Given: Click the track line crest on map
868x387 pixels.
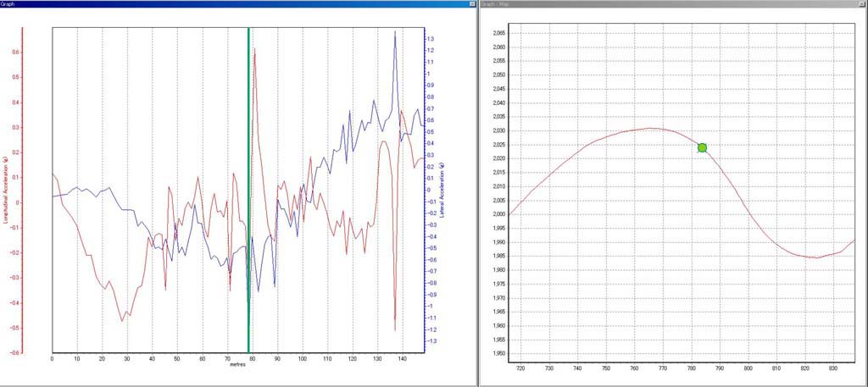Looking at the screenshot, I should pyautogui.click(x=650, y=128).
